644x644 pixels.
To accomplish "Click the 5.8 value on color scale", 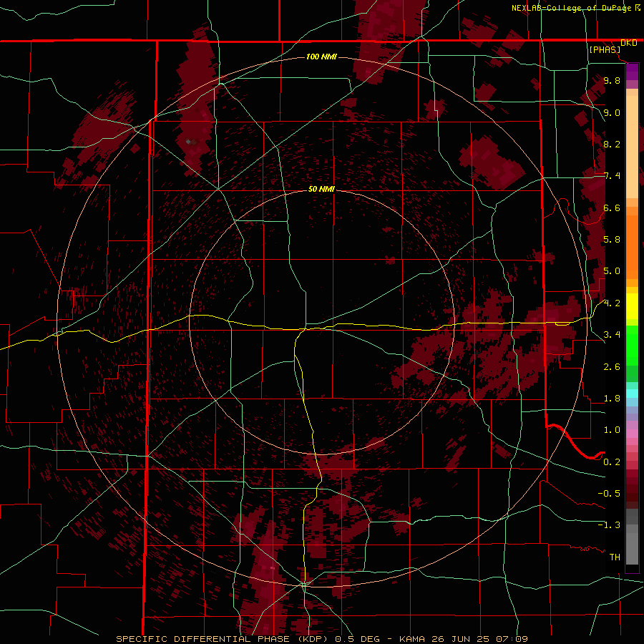I will click(x=612, y=240).
